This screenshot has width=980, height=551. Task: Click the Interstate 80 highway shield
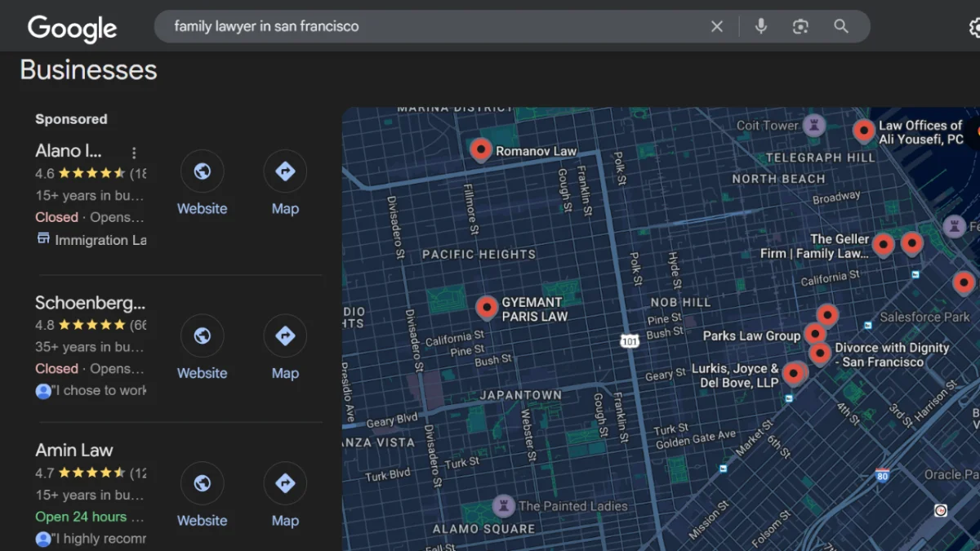[x=882, y=474]
